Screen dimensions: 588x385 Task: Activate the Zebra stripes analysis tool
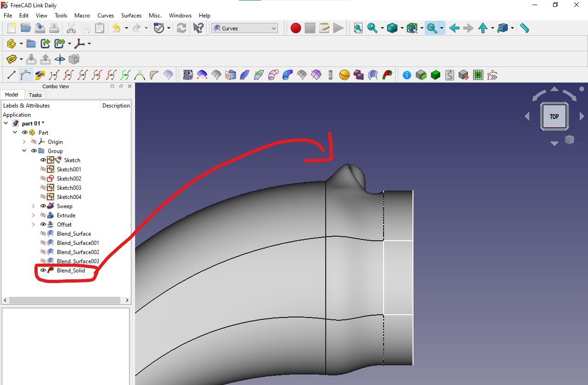tap(188, 74)
